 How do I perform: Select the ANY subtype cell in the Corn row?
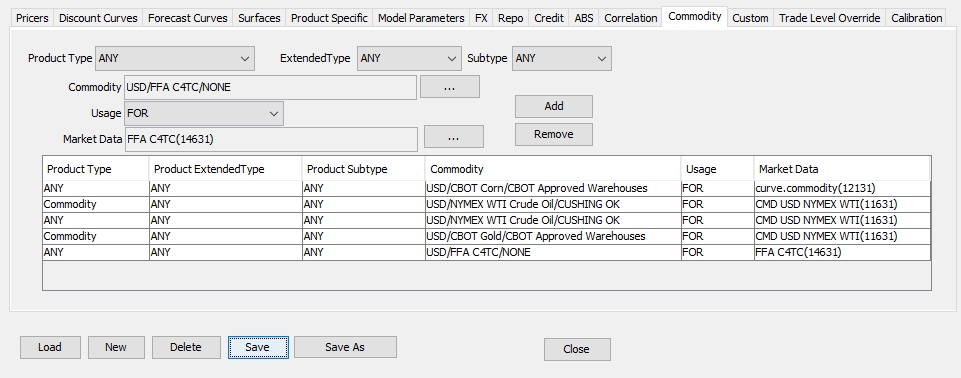[363, 188]
